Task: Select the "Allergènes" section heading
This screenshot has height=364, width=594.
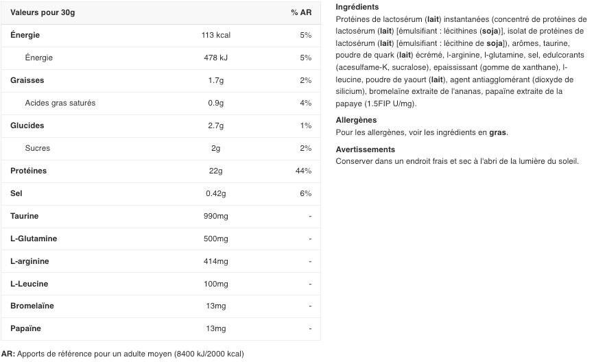Action: [x=356, y=120]
